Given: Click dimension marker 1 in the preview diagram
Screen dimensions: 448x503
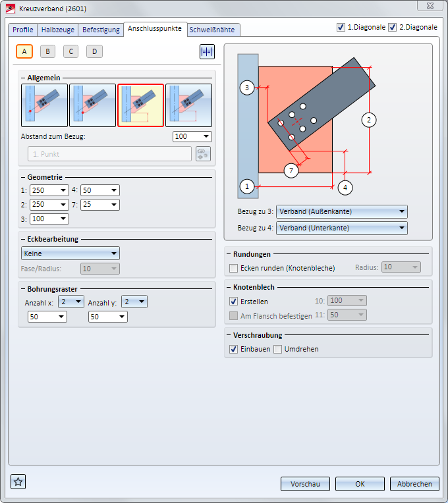Looking at the screenshot, I should click(x=247, y=186).
